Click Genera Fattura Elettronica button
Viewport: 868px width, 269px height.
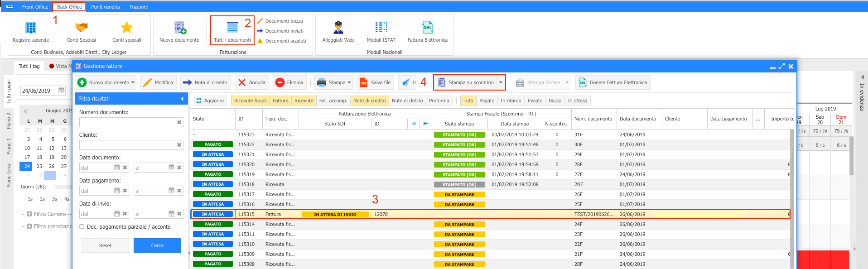pos(613,82)
